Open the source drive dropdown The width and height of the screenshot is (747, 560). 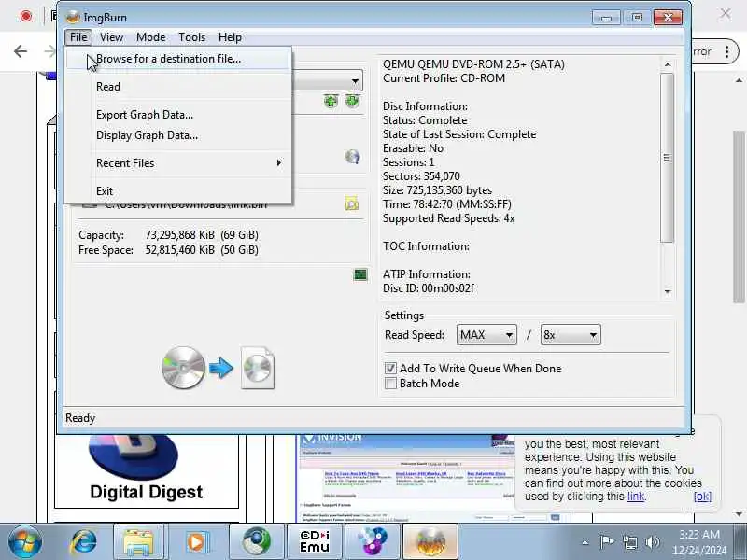(x=355, y=81)
